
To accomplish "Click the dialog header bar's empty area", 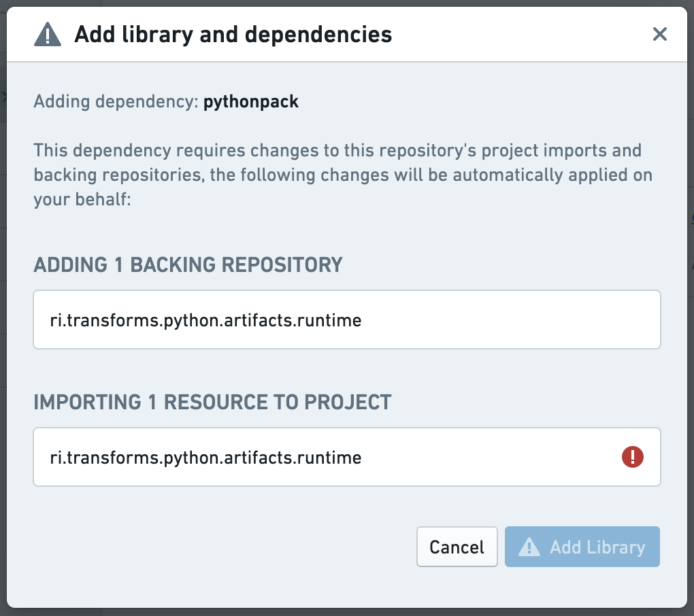I will tap(517, 34).
